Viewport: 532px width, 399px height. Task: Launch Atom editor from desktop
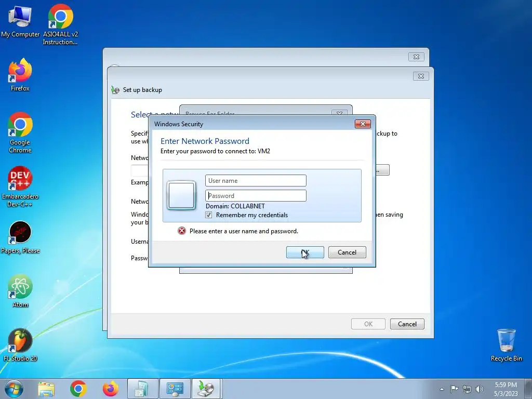tap(20, 291)
